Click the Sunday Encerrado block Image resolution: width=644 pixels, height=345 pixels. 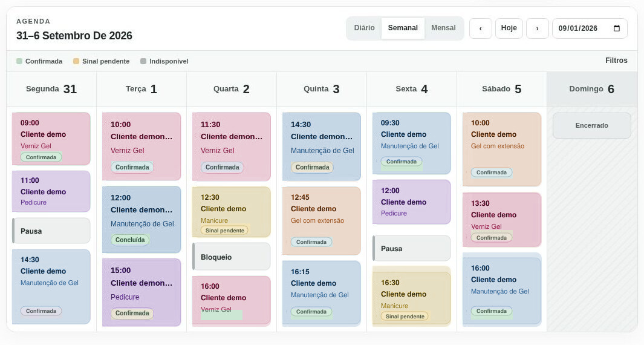click(592, 125)
